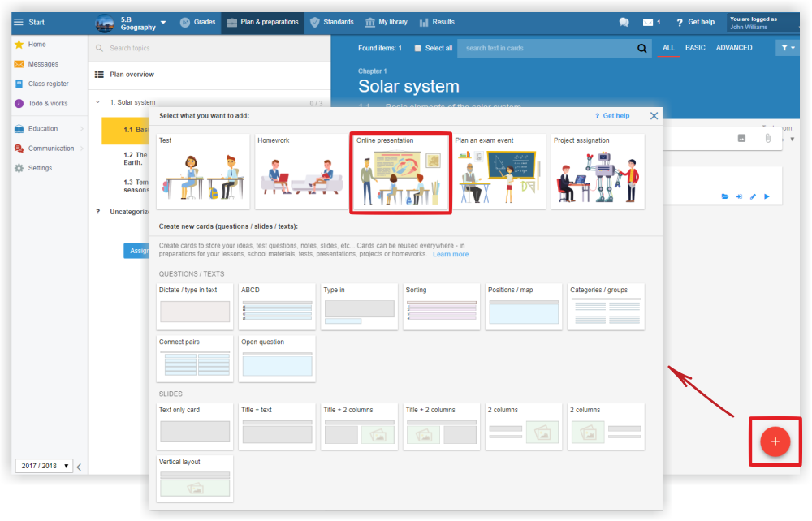812x521 pixels.
Task: Click the blue assign arrow icon
Action: click(739, 196)
